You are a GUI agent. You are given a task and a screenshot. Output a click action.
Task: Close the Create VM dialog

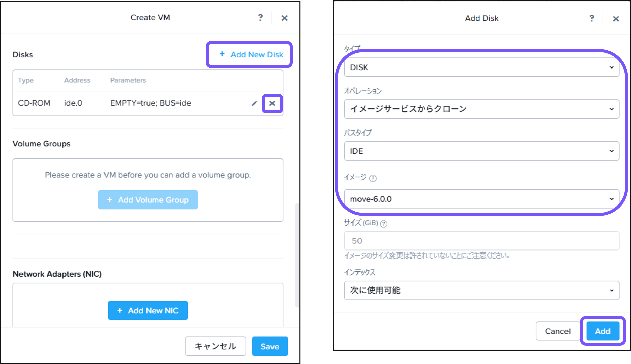point(284,18)
